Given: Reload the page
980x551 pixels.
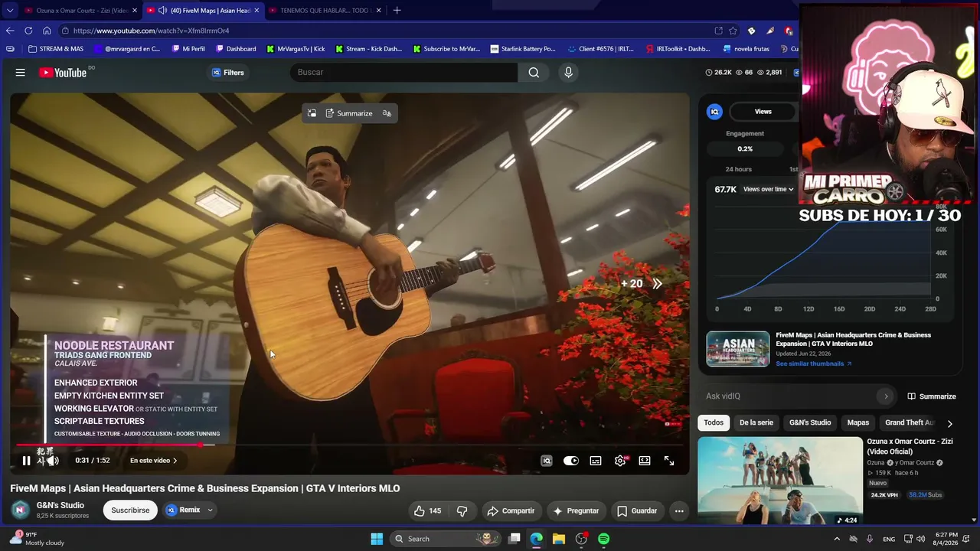Looking at the screenshot, I should click(28, 31).
